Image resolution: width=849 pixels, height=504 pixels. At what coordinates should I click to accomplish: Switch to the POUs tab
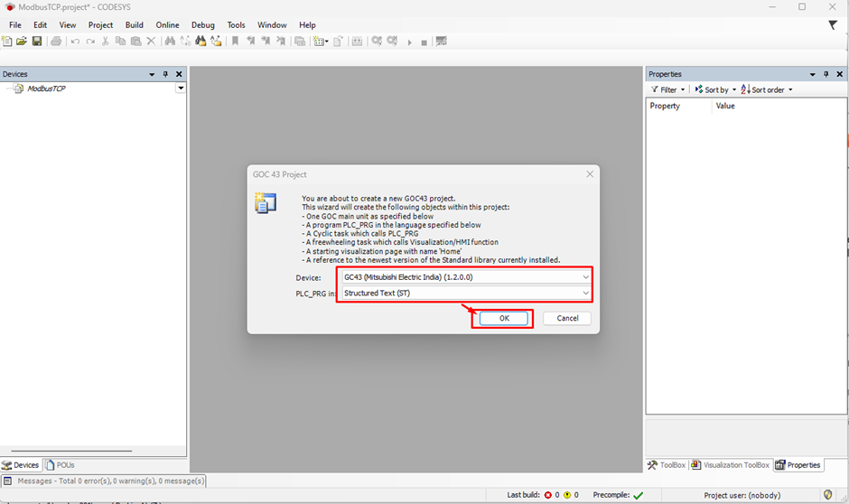coord(61,465)
